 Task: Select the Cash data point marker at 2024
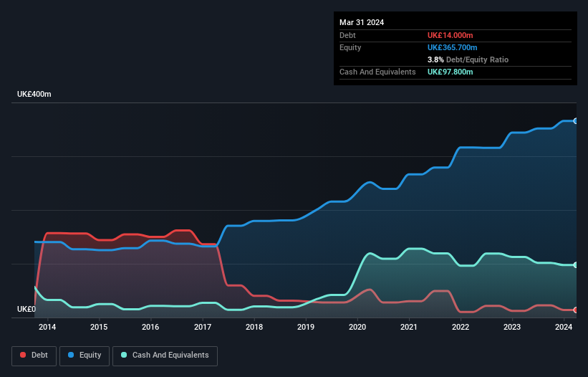click(576, 265)
